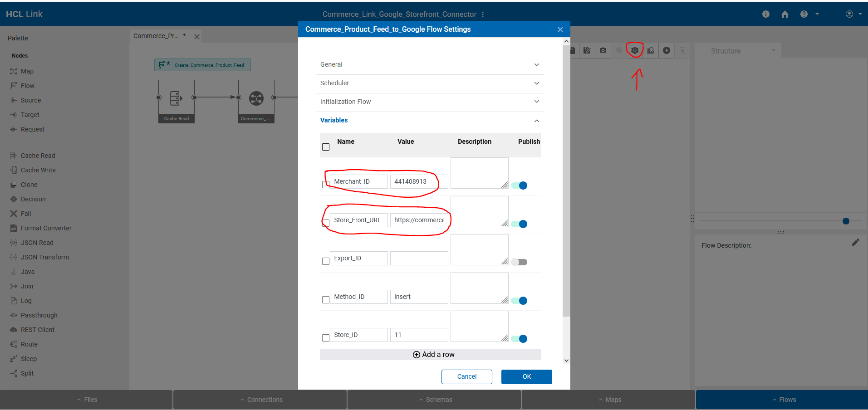Toggle Publish switch for Method_ID
Screen dimensions: 868x410
coord(519,301)
